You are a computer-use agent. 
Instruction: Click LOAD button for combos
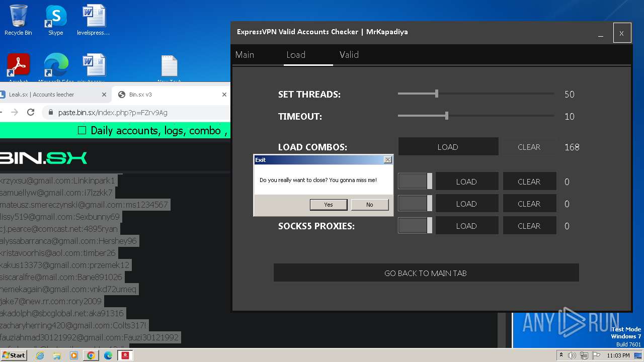pyautogui.click(x=448, y=147)
